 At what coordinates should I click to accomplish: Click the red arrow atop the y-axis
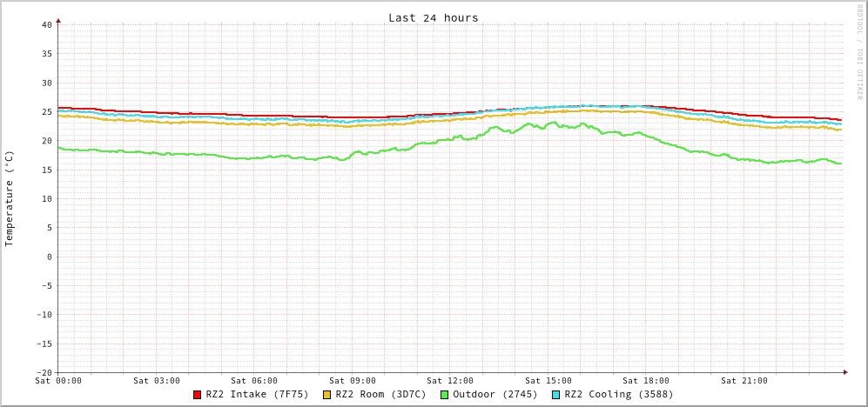[58, 19]
